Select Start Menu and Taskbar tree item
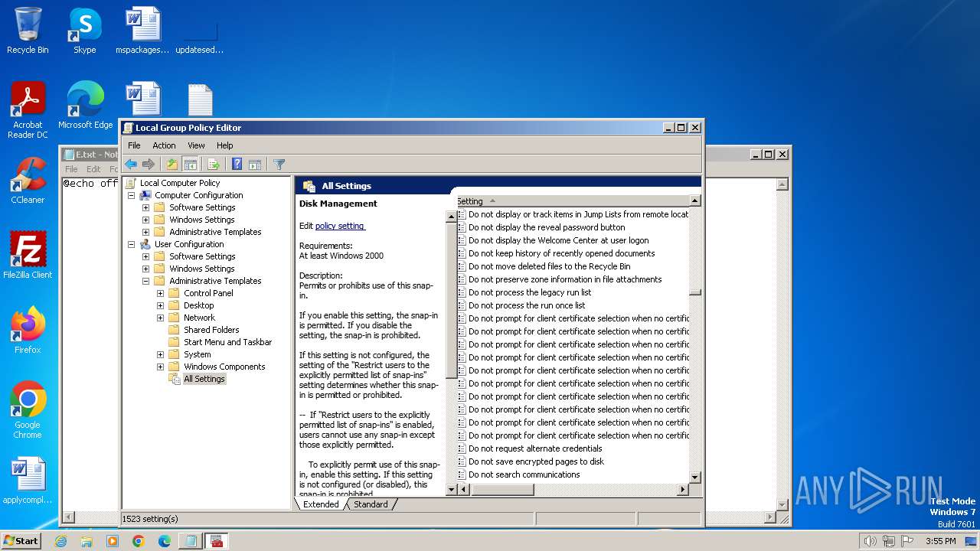Viewport: 980px width, 551px height. 227,342
